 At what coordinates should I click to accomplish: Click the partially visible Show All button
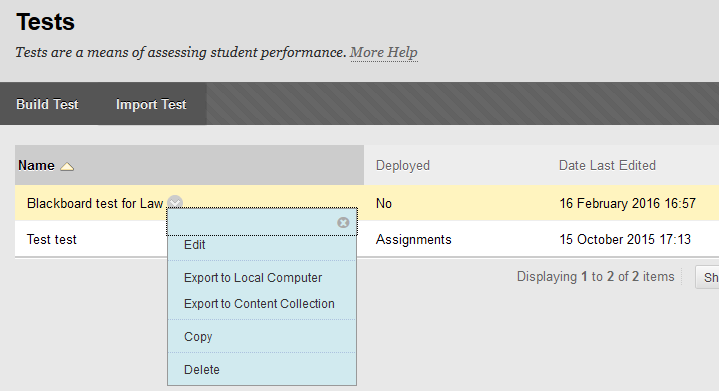[708, 277]
